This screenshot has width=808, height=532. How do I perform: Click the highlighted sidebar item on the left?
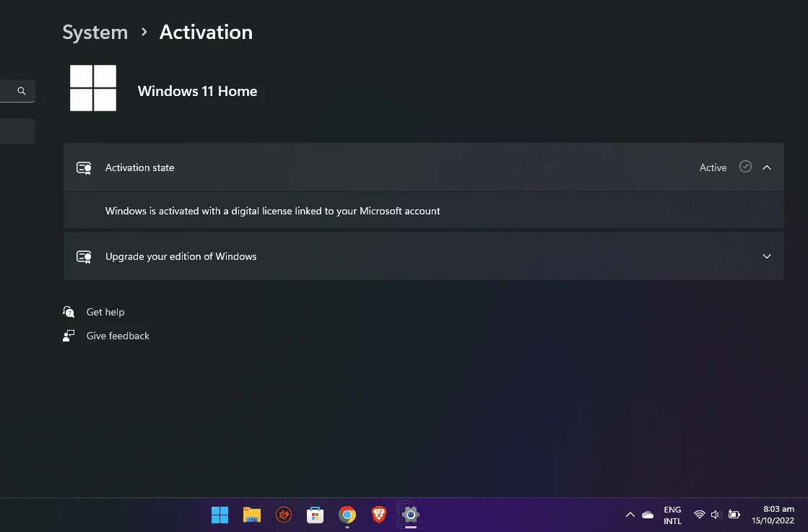click(x=17, y=131)
